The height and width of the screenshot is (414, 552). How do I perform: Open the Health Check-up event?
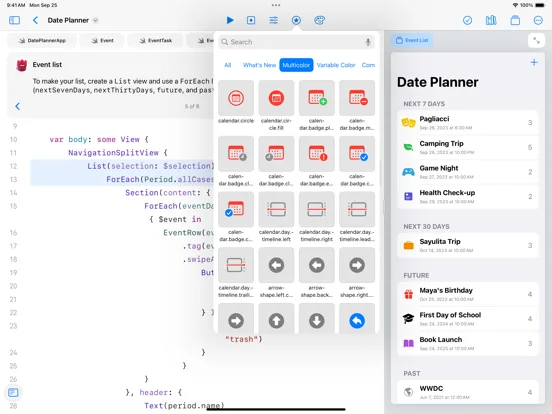pyautogui.click(x=468, y=196)
